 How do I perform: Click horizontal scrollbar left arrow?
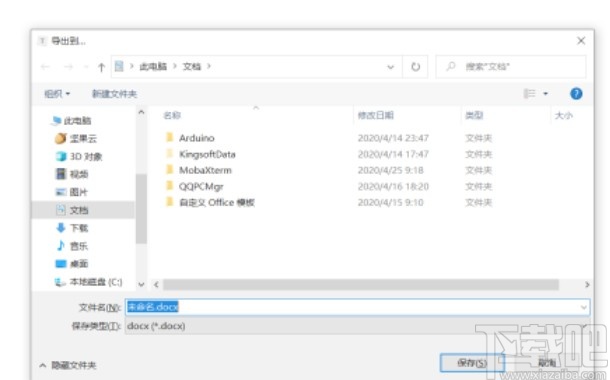tap(156, 285)
